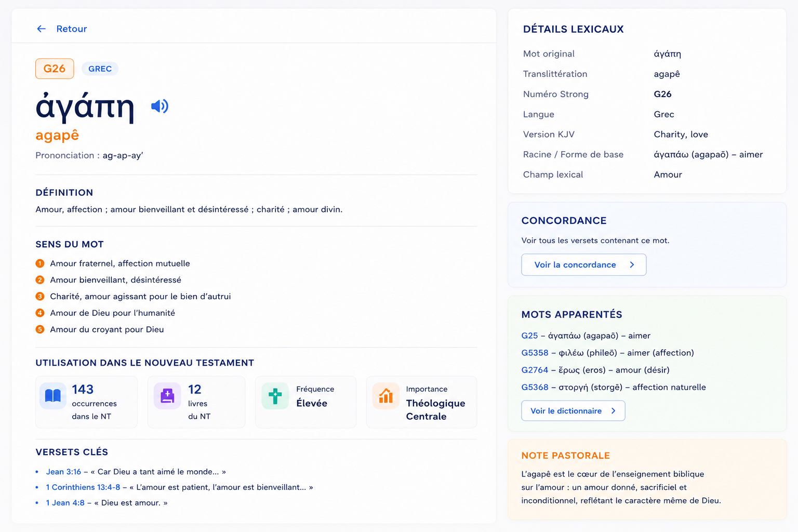Click the Voir la concordance button

tap(584, 264)
